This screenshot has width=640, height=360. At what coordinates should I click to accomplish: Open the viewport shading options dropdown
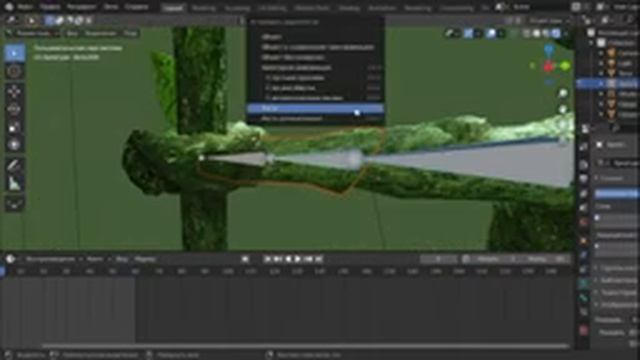coord(565,33)
